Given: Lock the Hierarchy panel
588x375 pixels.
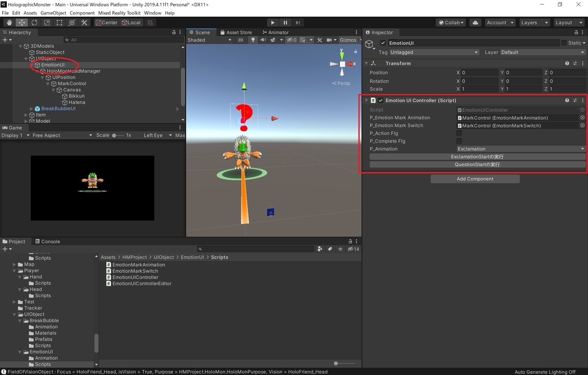Looking at the screenshot, I should point(173,32).
